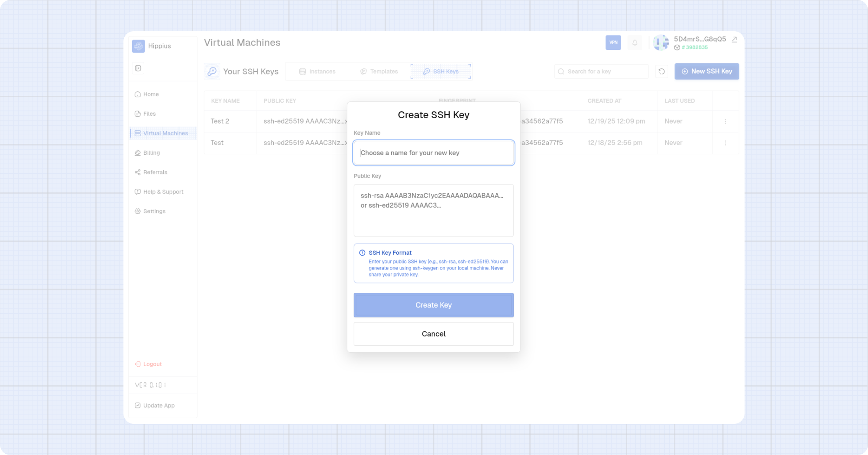Open the actions menu for Test 2 key
Screen dimensions: 868x455
[725, 121]
